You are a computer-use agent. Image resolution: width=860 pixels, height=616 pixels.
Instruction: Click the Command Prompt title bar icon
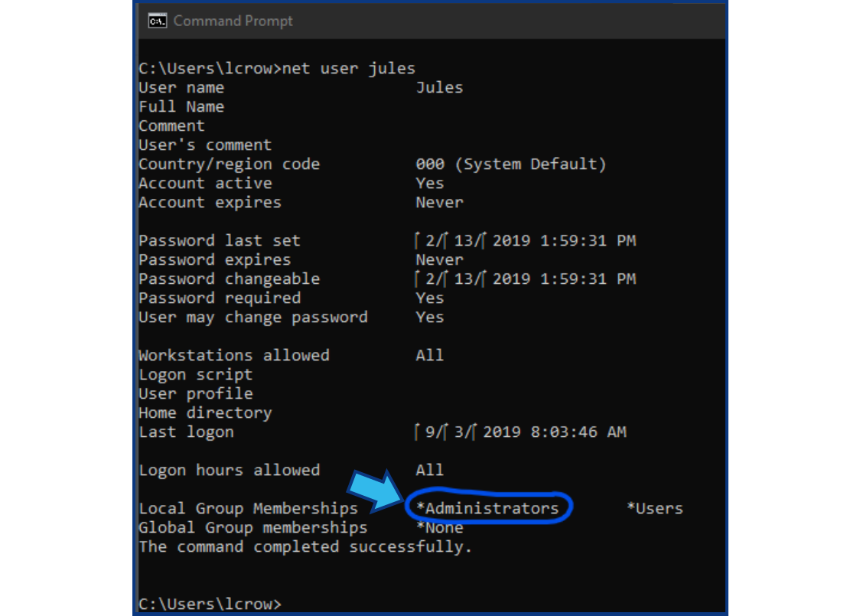pyautogui.click(x=158, y=21)
